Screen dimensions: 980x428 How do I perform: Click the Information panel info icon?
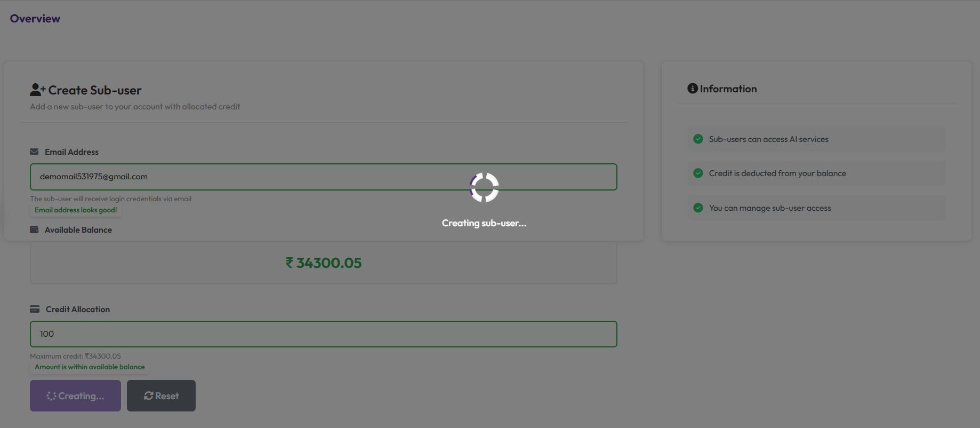693,89
